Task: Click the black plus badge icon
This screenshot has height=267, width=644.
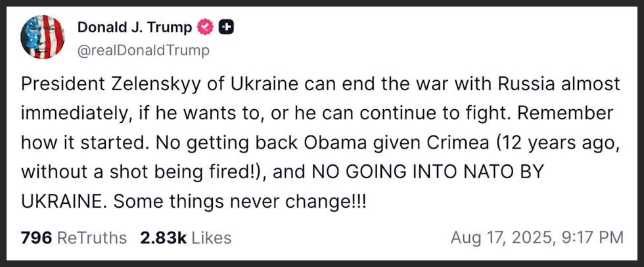Action: [227, 28]
